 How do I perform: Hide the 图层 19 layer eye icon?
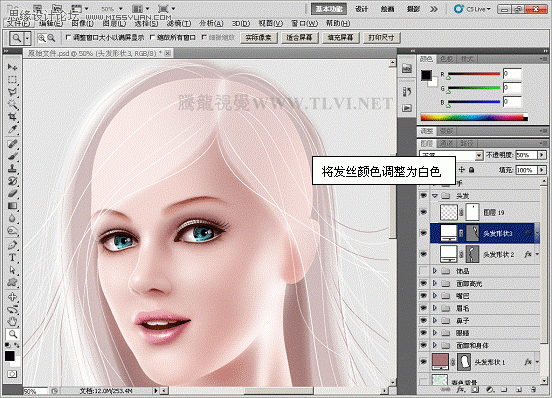pos(424,212)
